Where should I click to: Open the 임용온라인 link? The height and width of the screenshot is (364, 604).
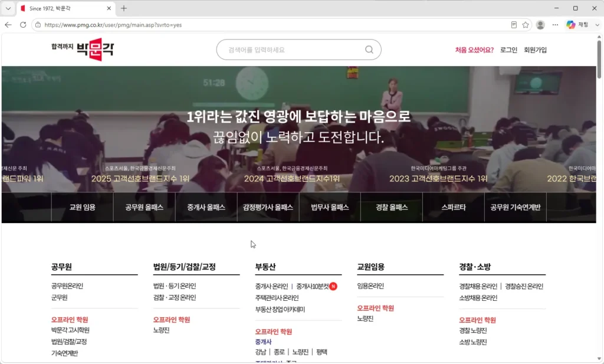(370, 286)
